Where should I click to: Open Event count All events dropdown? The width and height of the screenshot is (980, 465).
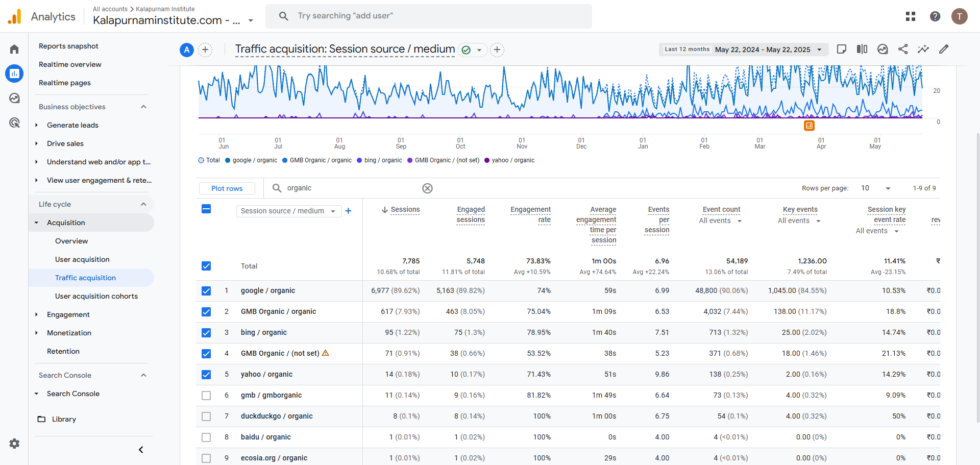(720, 221)
